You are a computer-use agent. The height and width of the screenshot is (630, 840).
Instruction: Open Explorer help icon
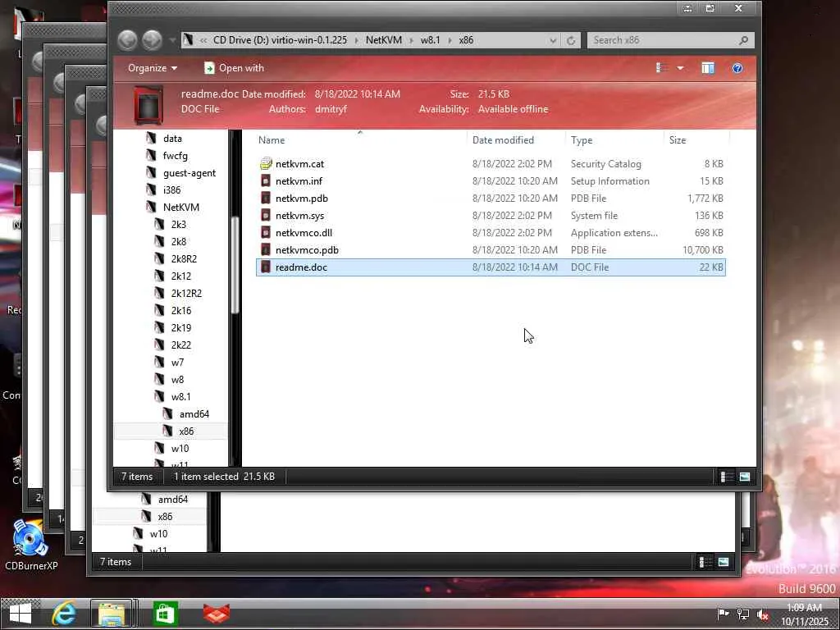[737, 68]
